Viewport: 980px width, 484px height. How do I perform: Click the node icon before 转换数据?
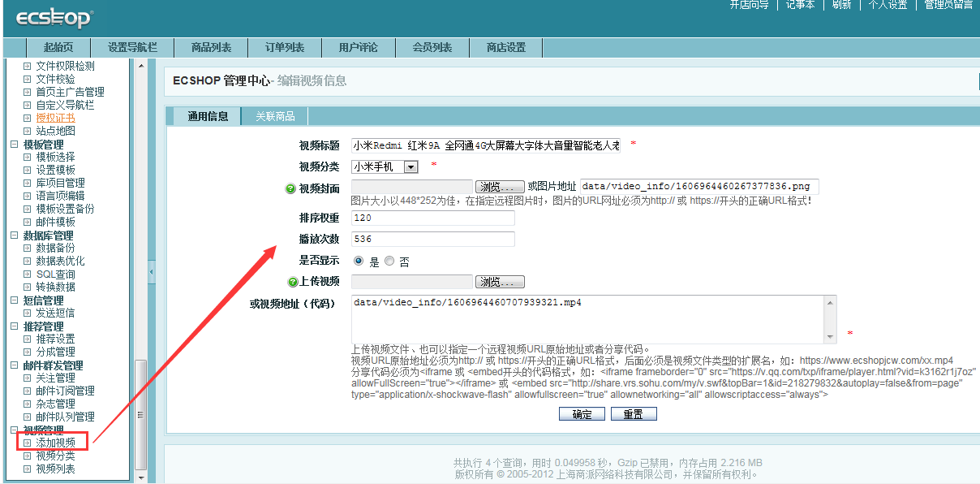[27, 287]
